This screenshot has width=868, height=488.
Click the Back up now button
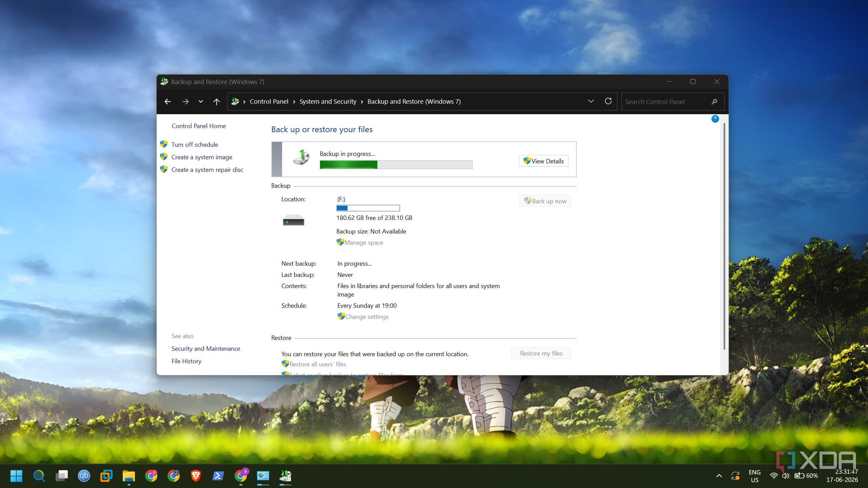[545, 201]
